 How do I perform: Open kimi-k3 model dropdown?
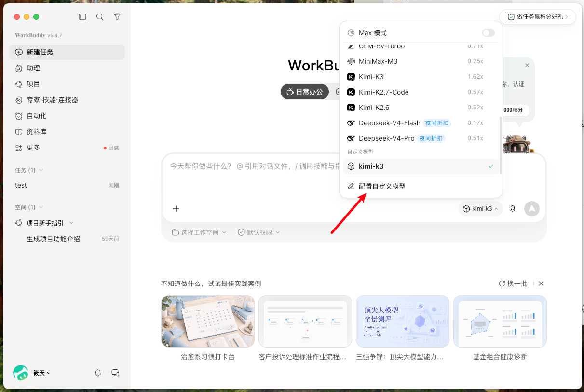click(481, 209)
